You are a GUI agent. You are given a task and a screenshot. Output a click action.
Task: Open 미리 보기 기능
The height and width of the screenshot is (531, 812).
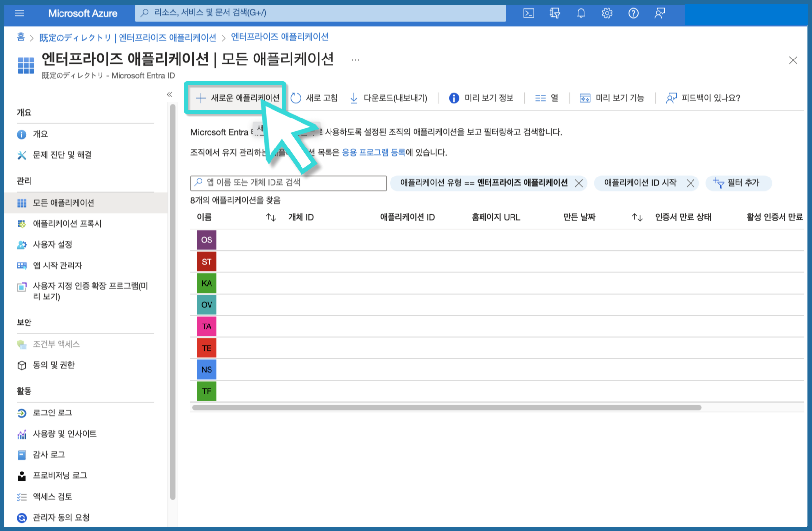[612, 98]
